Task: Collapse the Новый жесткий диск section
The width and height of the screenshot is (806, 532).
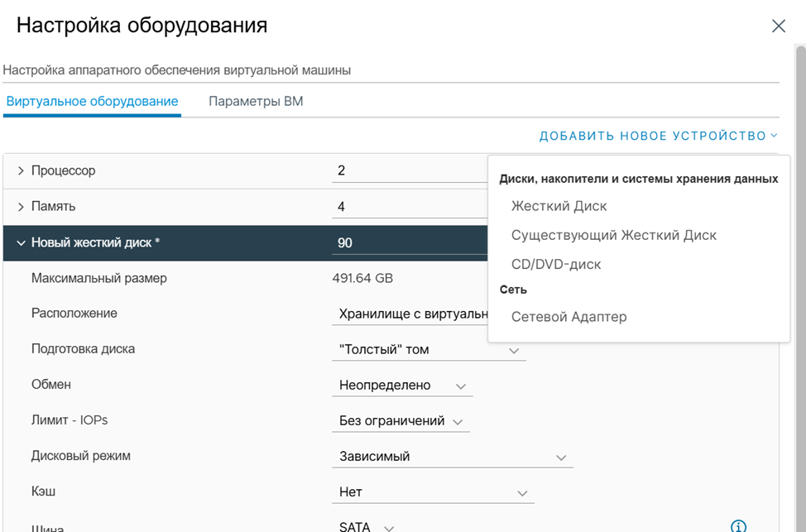Action: point(21,242)
